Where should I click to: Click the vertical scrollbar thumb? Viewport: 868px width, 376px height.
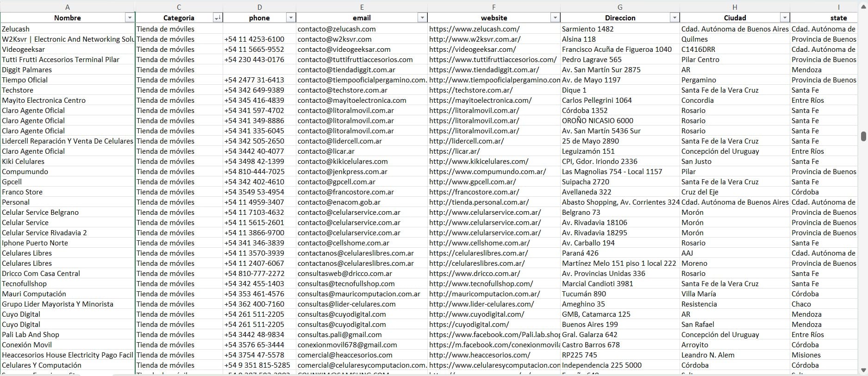click(x=863, y=136)
